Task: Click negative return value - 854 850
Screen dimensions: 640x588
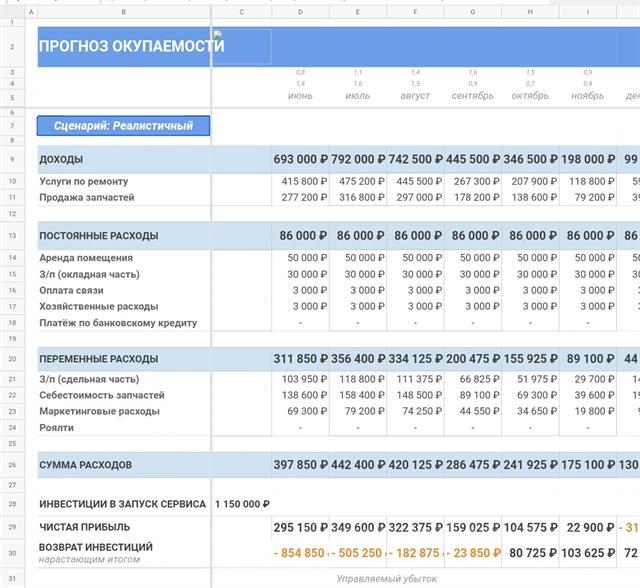Action: (x=299, y=553)
